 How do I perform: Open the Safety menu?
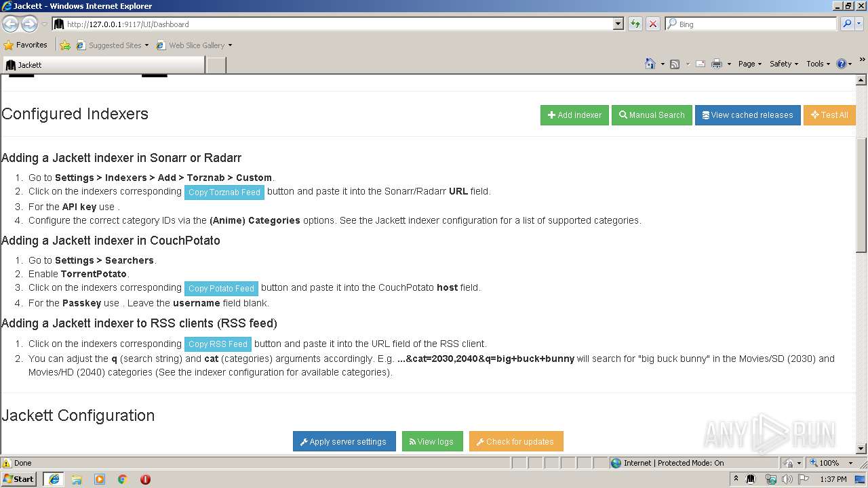pyautogui.click(x=784, y=64)
